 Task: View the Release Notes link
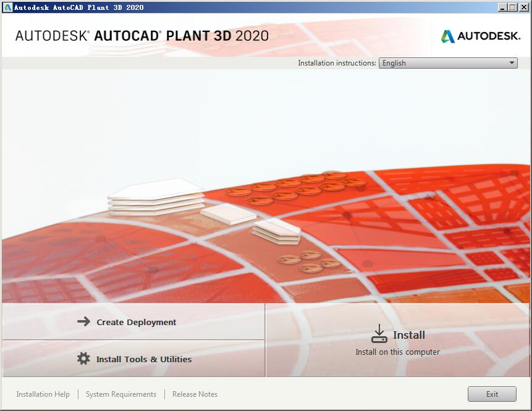(x=195, y=394)
